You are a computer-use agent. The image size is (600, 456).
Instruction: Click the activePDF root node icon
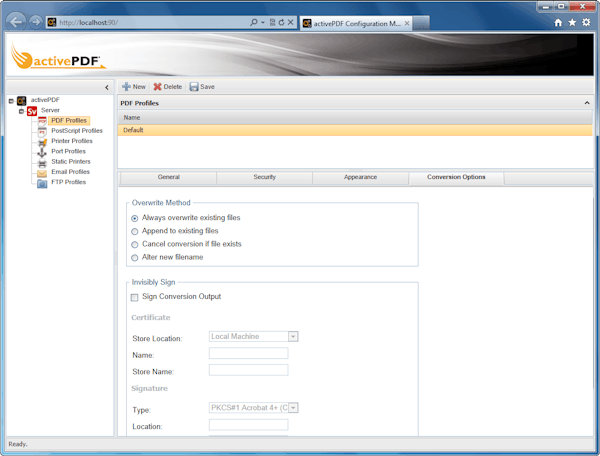21,101
